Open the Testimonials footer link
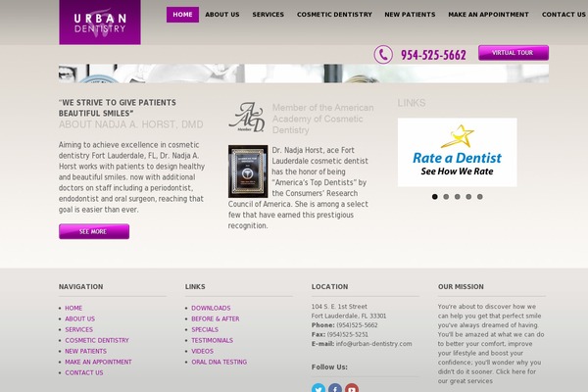The width and height of the screenshot is (588, 392). 213,341
